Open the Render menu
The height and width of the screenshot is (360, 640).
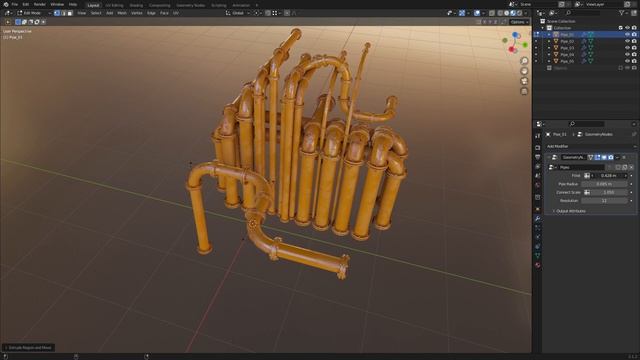point(40,4)
